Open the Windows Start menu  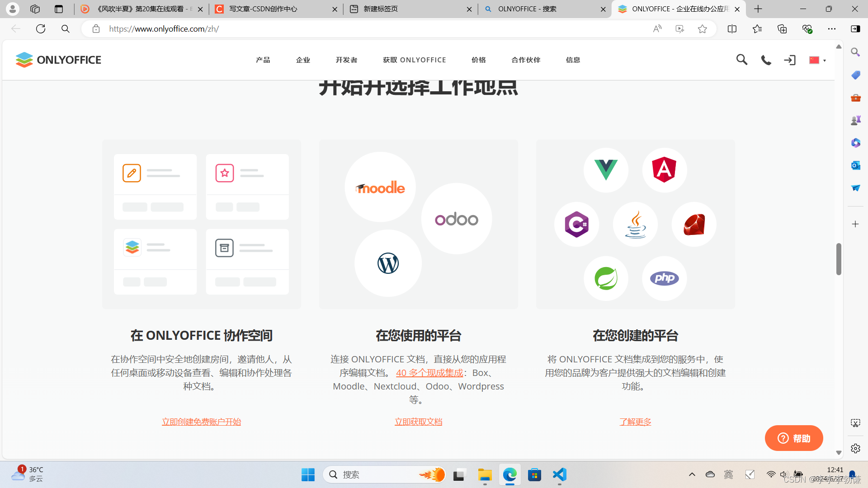pyautogui.click(x=308, y=474)
